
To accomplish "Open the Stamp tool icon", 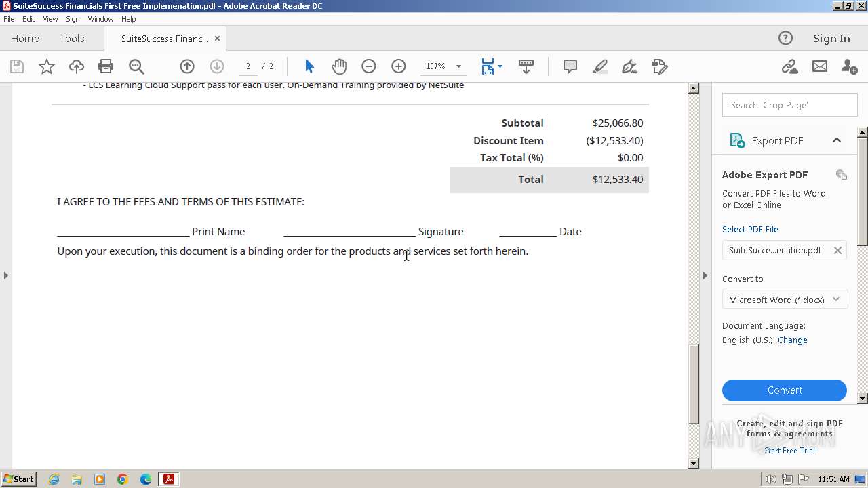I will pos(660,66).
